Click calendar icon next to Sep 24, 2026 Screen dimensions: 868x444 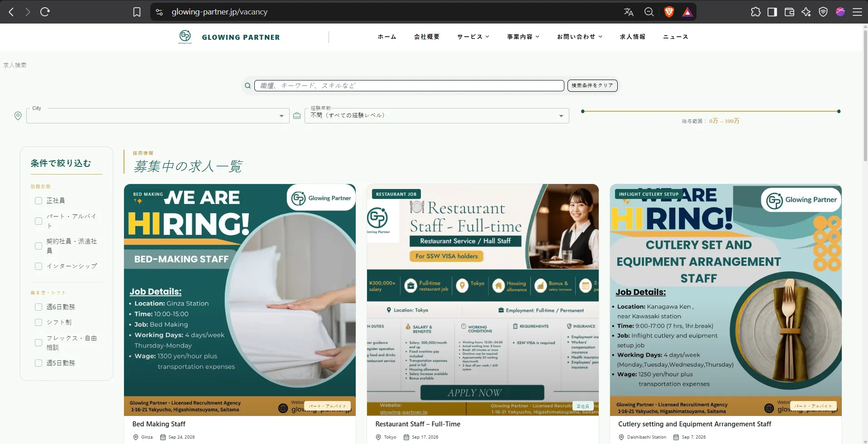[x=163, y=437]
